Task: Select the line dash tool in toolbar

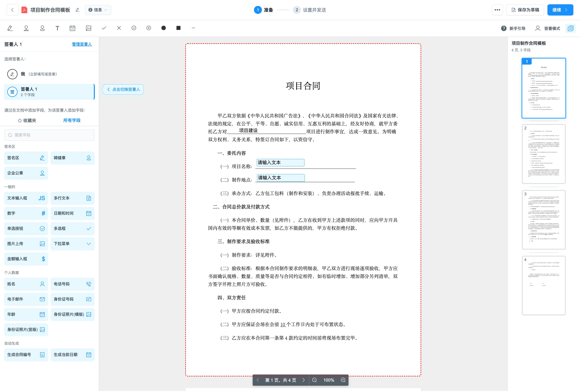Action: tap(193, 28)
